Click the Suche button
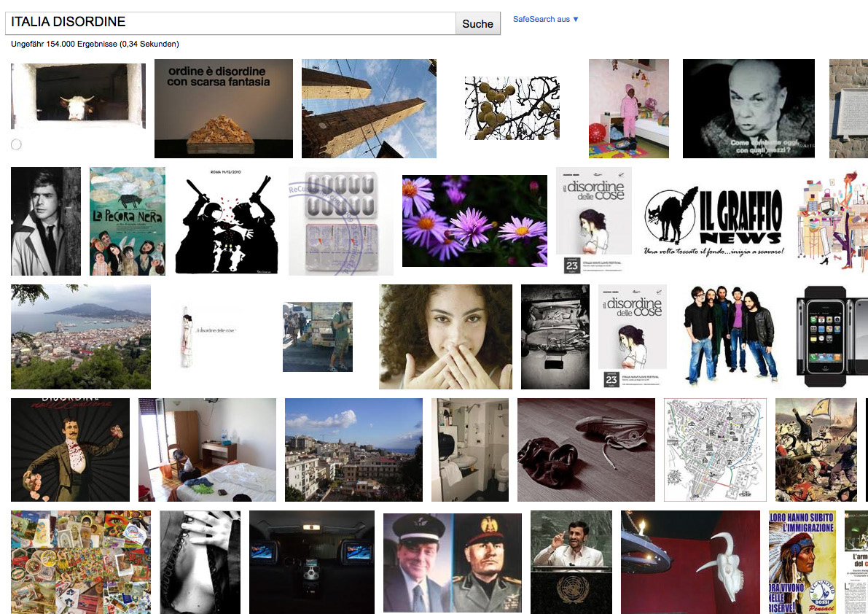 click(x=478, y=23)
